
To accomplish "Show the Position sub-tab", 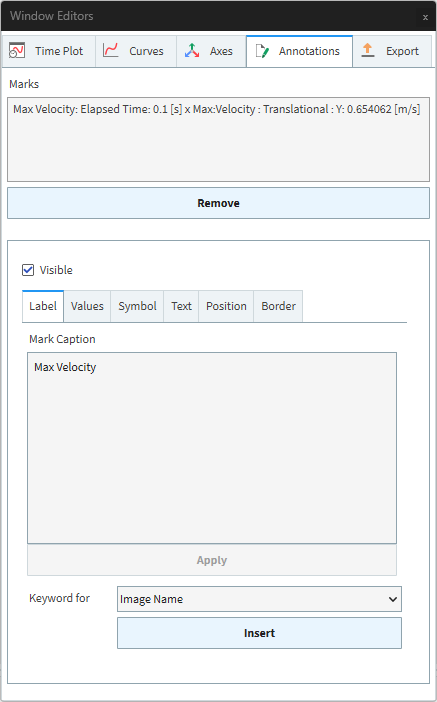I will tap(226, 306).
